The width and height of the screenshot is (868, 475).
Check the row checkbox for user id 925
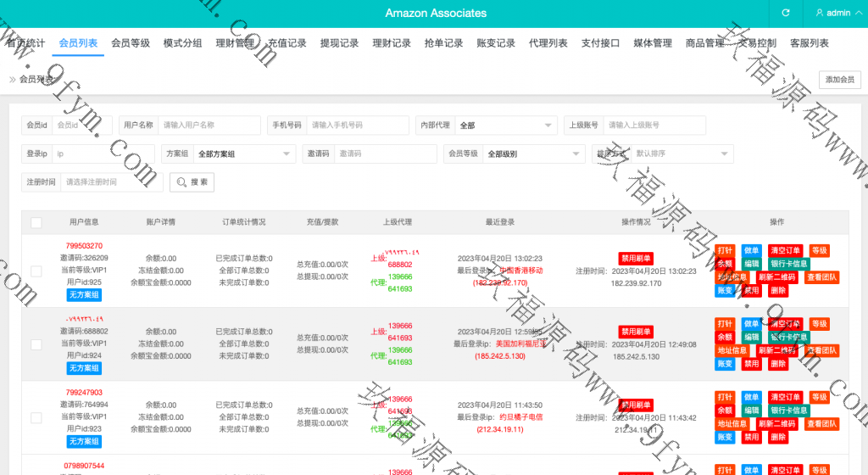pos(36,271)
